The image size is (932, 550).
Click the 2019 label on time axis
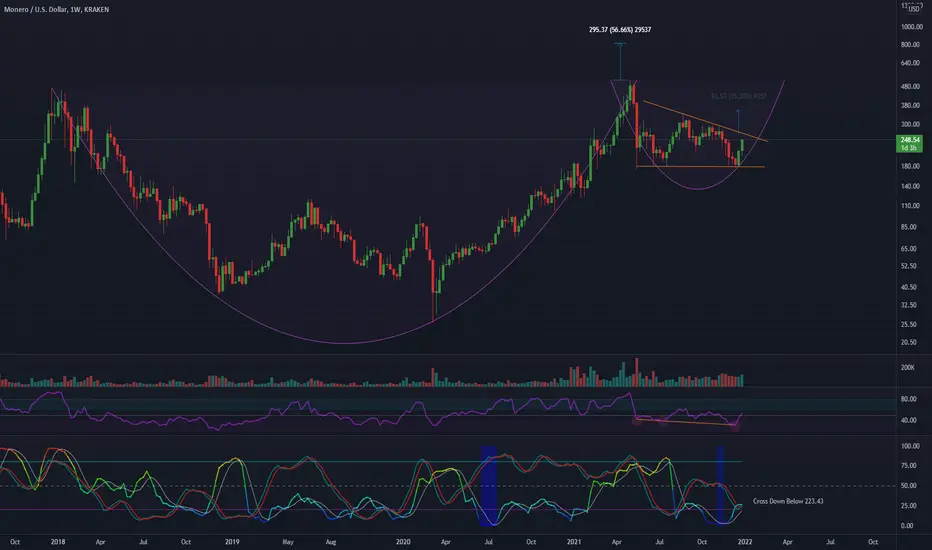coord(232,542)
